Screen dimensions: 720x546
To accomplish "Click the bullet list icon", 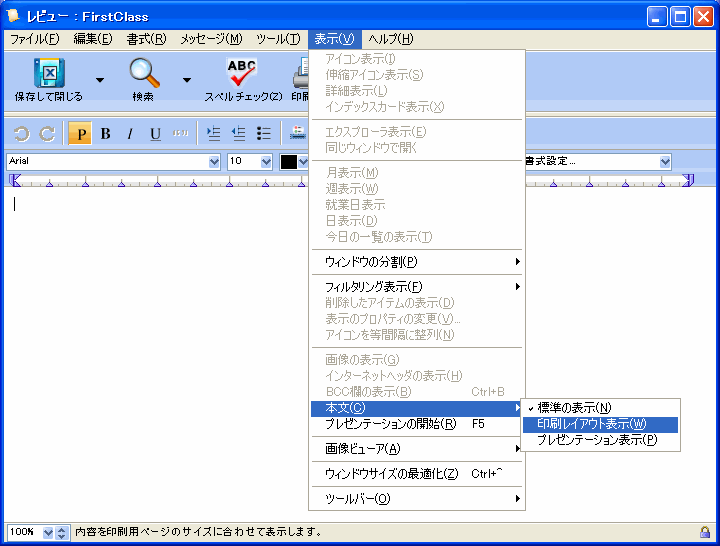I will coord(264,134).
